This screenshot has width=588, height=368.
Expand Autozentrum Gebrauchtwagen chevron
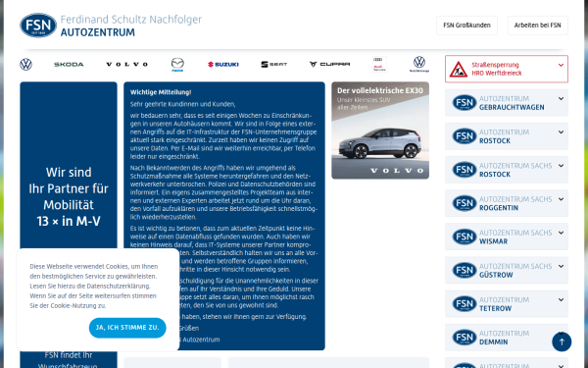point(561,99)
